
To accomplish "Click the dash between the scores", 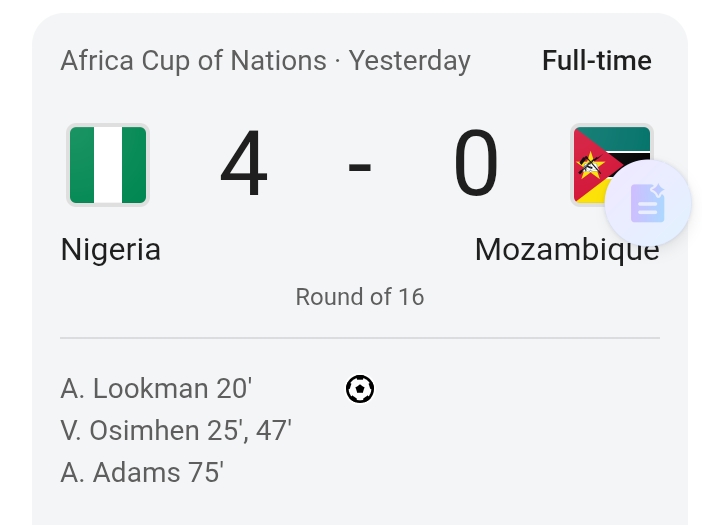I will pyautogui.click(x=360, y=166).
